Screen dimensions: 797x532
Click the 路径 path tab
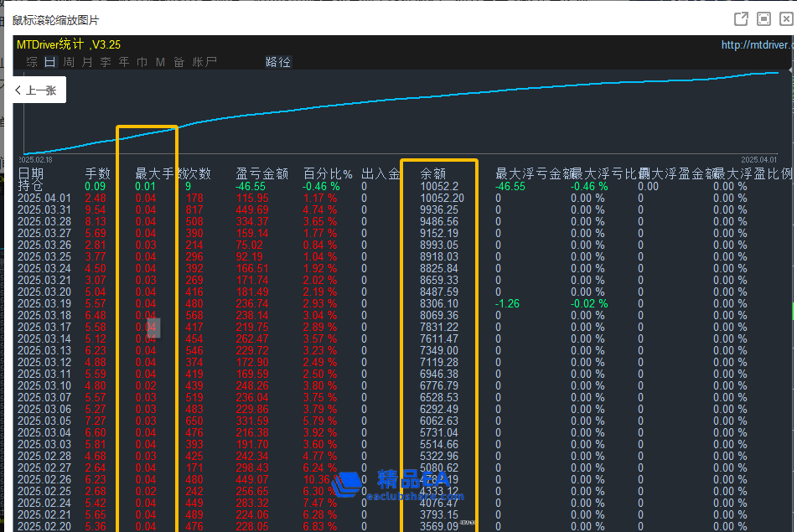(x=277, y=62)
